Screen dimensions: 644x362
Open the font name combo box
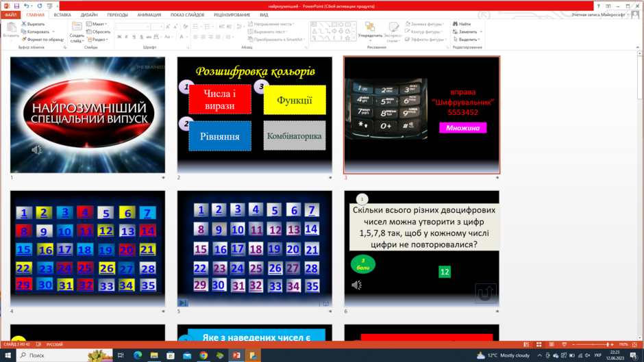click(x=133, y=27)
